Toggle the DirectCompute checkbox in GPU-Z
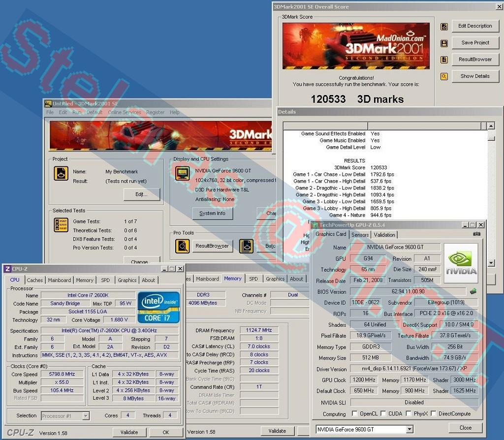 433,413
